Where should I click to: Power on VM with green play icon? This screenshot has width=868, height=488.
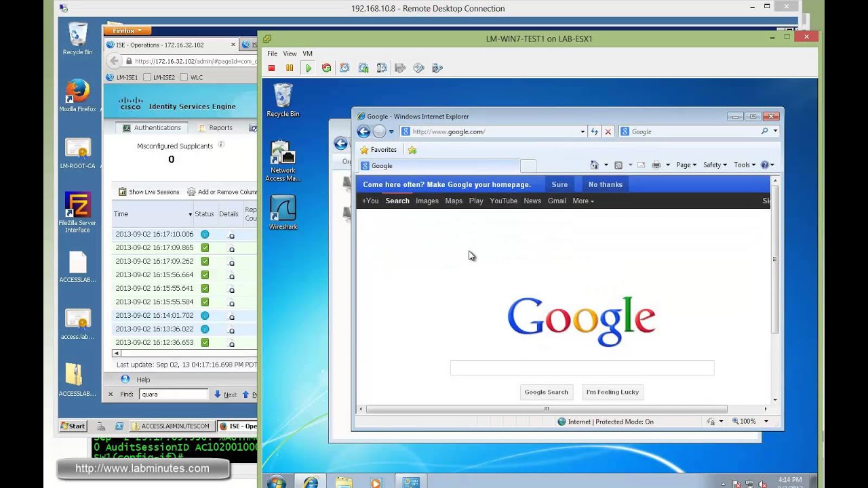[x=309, y=68]
